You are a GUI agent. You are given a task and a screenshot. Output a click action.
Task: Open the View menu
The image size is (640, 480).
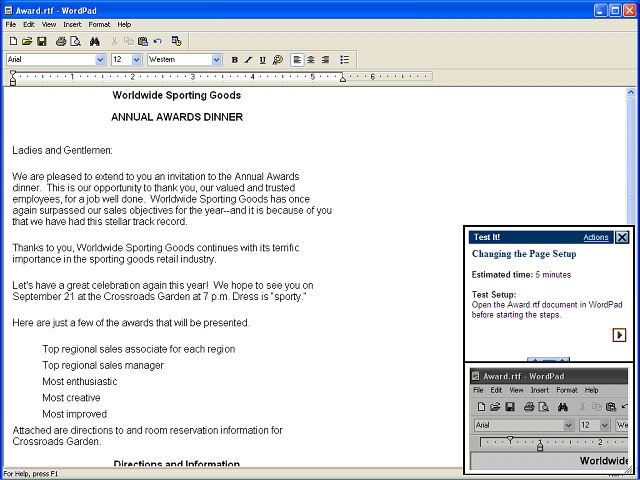[49, 24]
